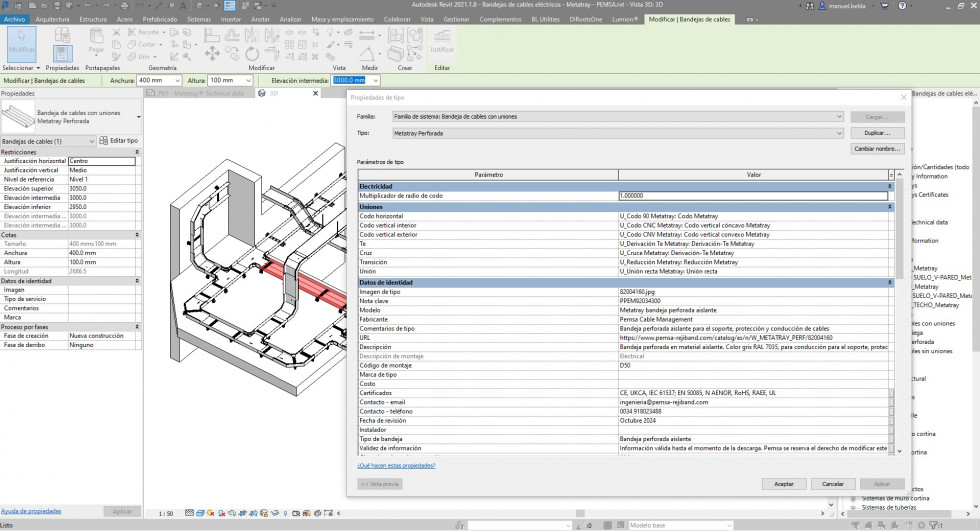This screenshot has width=980, height=531.
Task: Open the Anchura 400 mm dropdown
Action: pyautogui.click(x=178, y=81)
